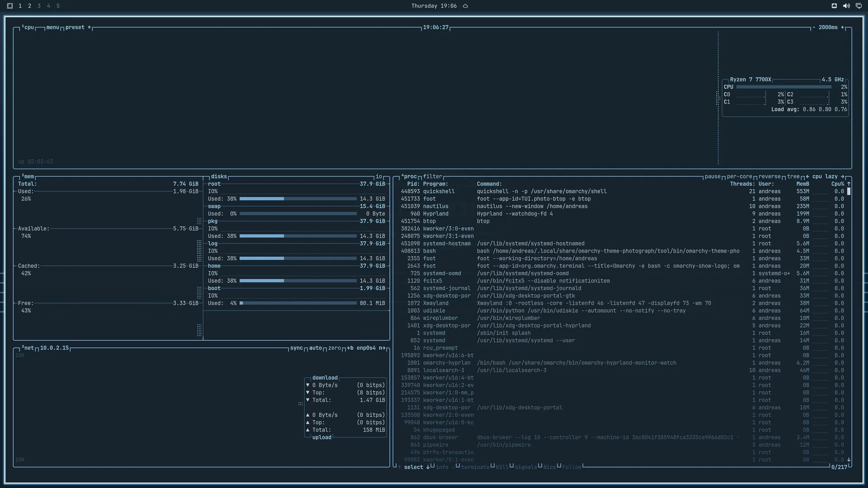Click the plus to increase update interval
Screen dimensions: 868x488
click(x=842, y=28)
